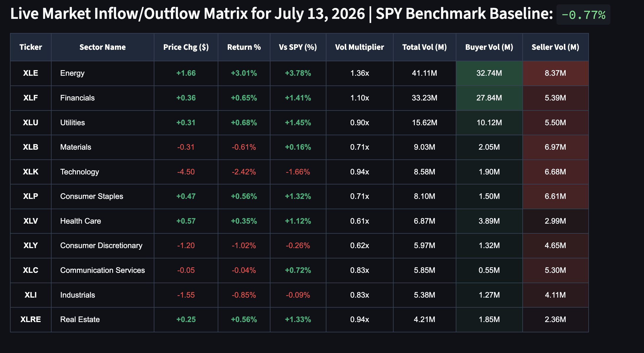Click Energy's Vs SPY value +3.78%
The width and height of the screenshot is (644, 353).
click(x=298, y=73)
